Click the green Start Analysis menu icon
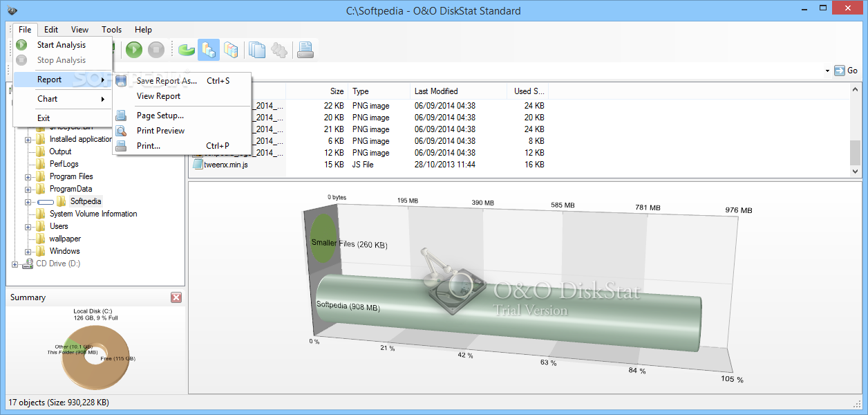The width and height of the screenshot is (868, 415). coord(22,45)
